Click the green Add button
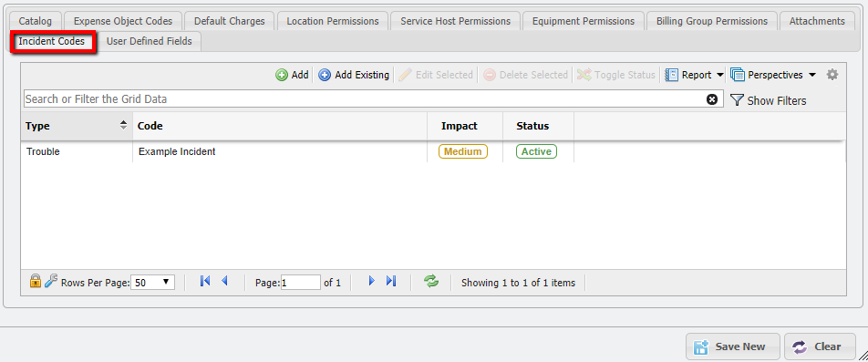This screenshot has width=868, height=362. click(x=293, y=75)
